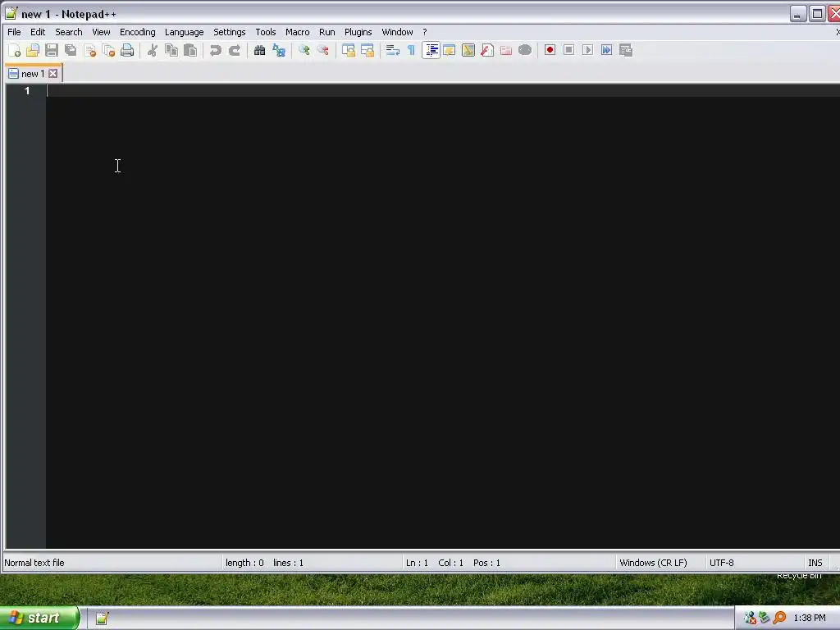Image resolution: width=840 pixels, height=630 pixels.
Task: Close the 'new 1' tab with X
Action: coord(52,73)
